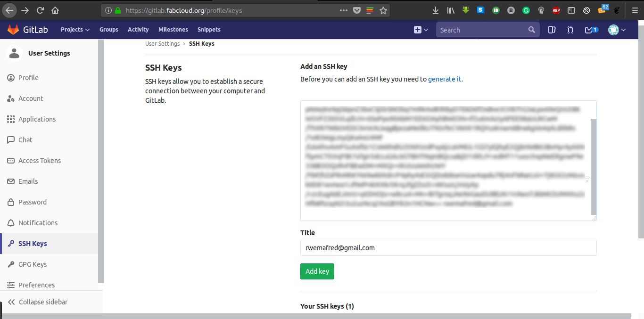Image resolution: width=644 pixels, height=319 pixels.
Task: Open the Projects dropdown in the navbar
Action: pyautogui.click(x=74, y=29)
